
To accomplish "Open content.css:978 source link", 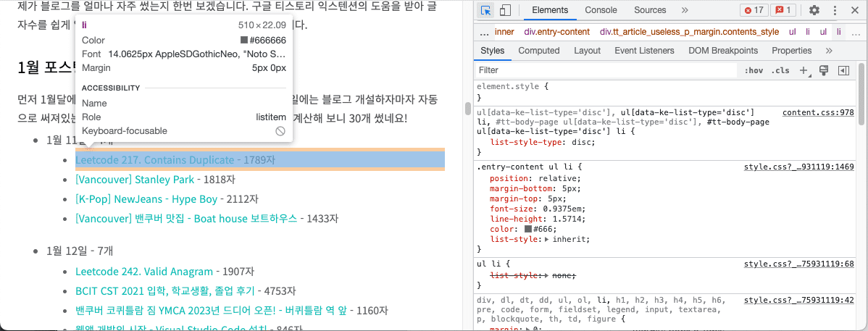I will tap(818, 112).
